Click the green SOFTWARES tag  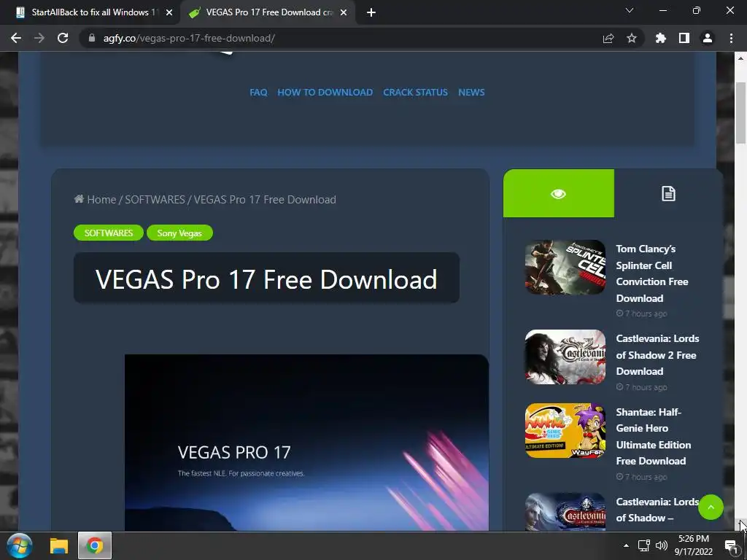(x=109, y=233)
